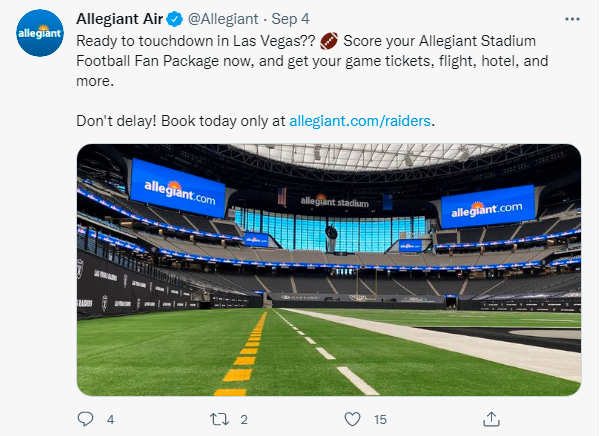Screen dimensions: 611x436
Task: Reply using the speech bubble icon
Action: (85, 419)
